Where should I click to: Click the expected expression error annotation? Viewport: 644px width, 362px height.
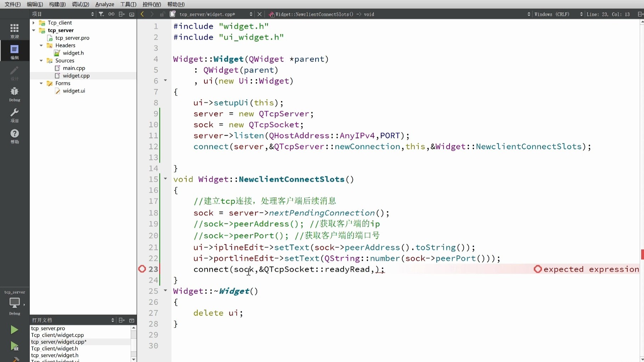pyautogui.click(x=586, y=269)
